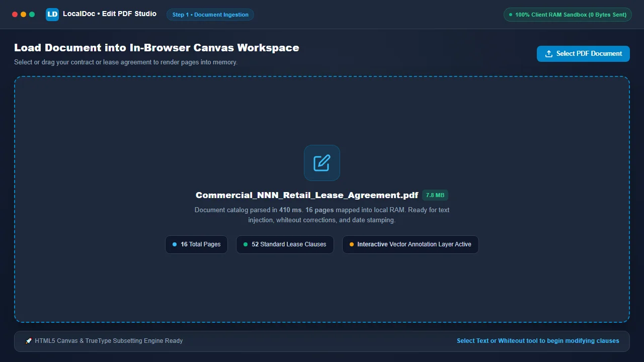This screenshot has height=362, width=644.
Task: Click the Load Document into In-Browser Canvas Workspace heading
Action: tap(156, 48)
